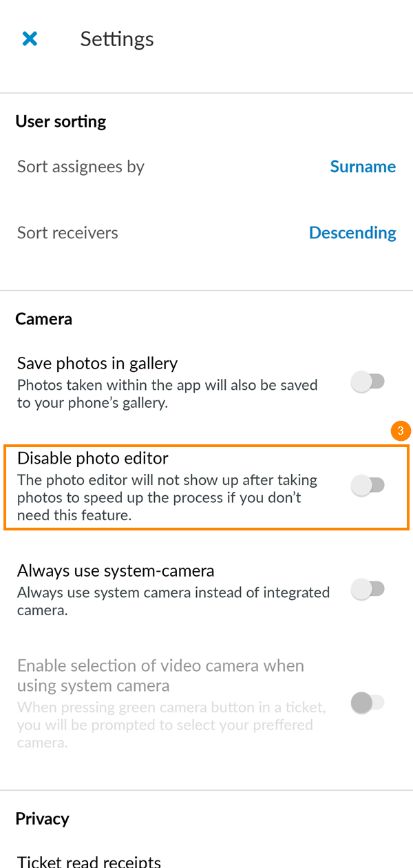
Task: Tap the Disable photo editor heading
Action: (93, 458)
